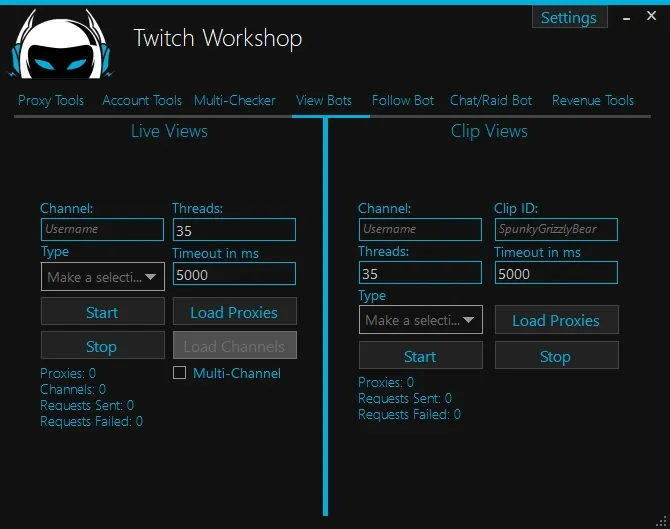Click Clip Views 'Requests Failed: 0' text
This screenshot has height=529, width=670.
(x=409, y=414)
